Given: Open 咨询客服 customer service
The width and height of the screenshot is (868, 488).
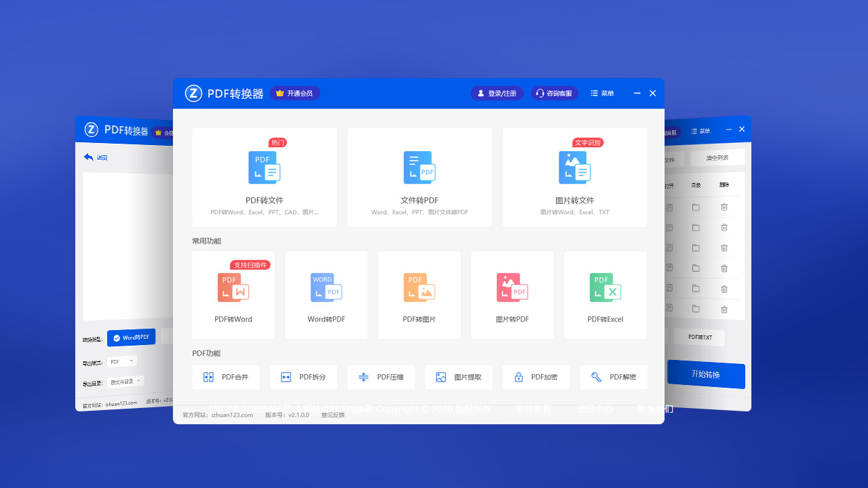Looking at the screenshot, I should coord(555,93).
